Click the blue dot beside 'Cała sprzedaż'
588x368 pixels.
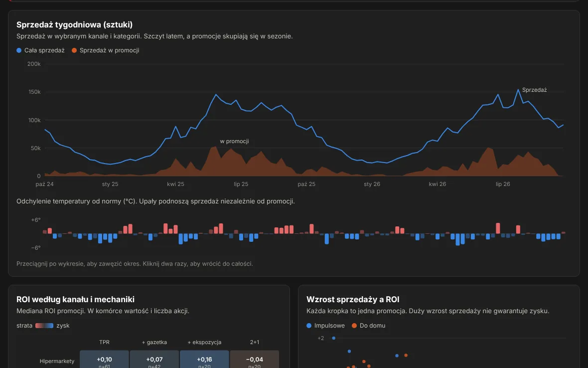point(19,50)
